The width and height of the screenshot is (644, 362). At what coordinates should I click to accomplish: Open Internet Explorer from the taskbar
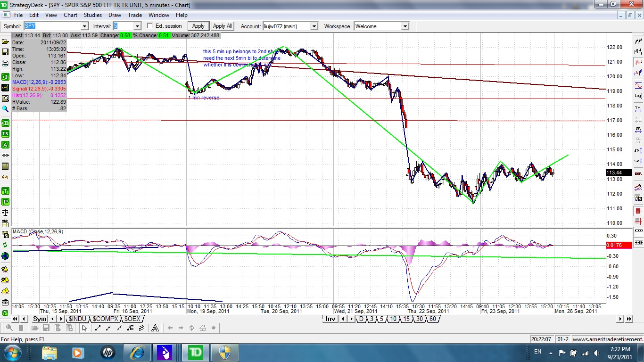[x=137, y=352]
